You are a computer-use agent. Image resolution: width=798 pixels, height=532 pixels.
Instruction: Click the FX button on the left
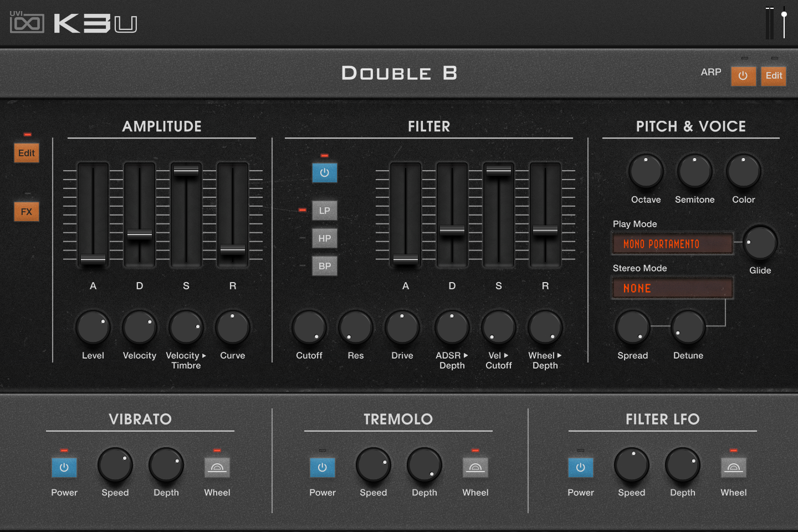27,211
